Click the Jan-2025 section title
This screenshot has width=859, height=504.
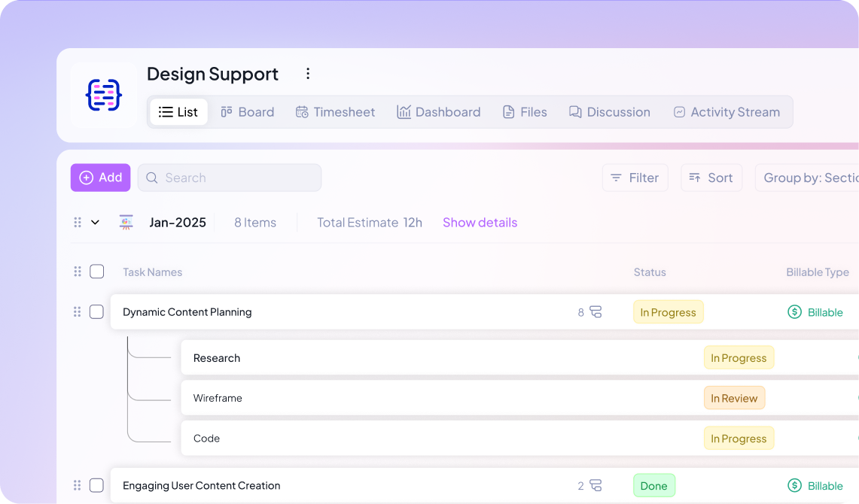pyautogui.click(x=178, y=222)
